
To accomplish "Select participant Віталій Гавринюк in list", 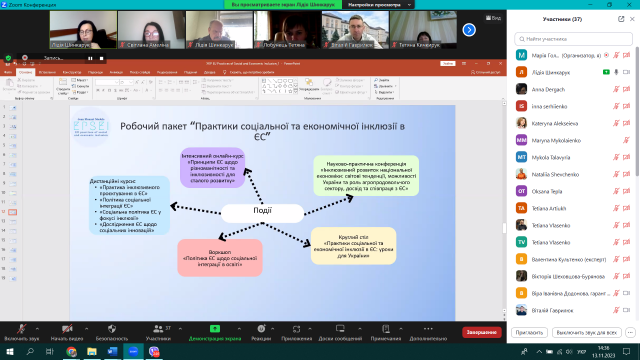I will point(573,310).
